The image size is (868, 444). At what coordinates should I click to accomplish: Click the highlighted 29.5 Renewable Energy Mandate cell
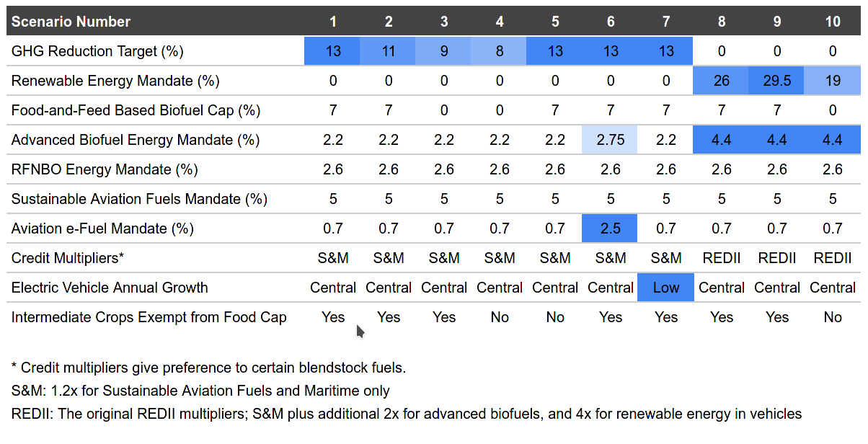point(777,81)
